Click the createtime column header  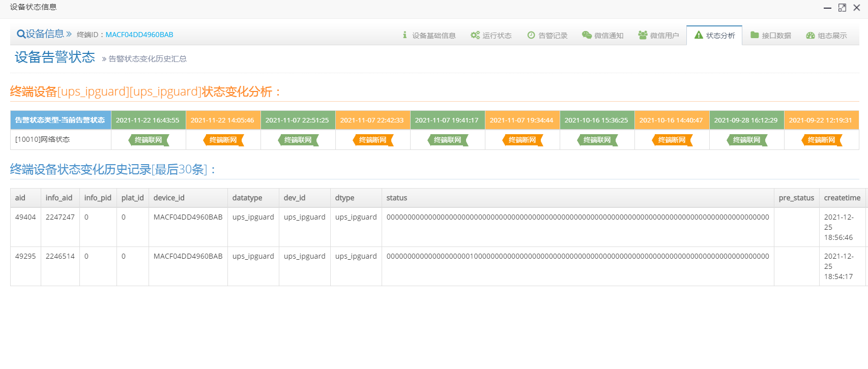[842, 198]
